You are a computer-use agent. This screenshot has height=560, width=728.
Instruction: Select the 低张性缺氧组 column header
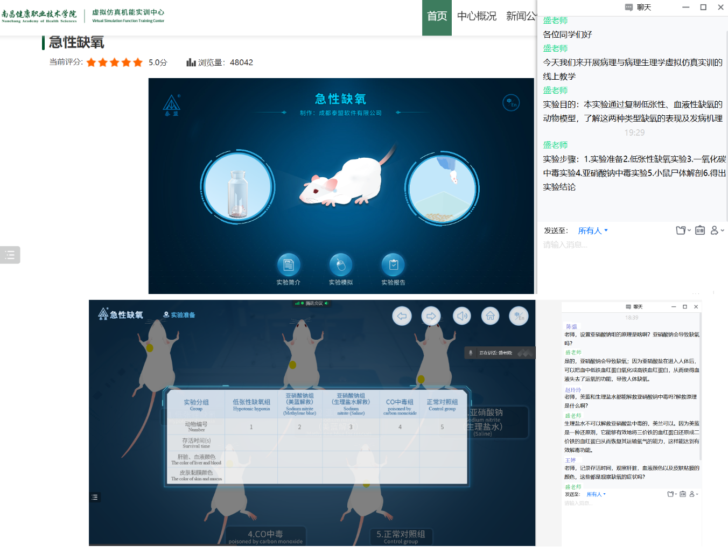(251, 405)
